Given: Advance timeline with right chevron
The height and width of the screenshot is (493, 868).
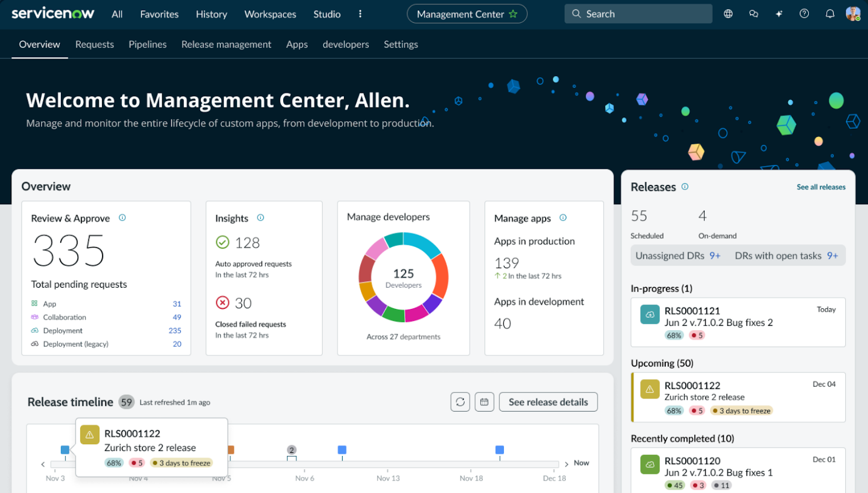Looking at the screenshot, I should 566,464.
